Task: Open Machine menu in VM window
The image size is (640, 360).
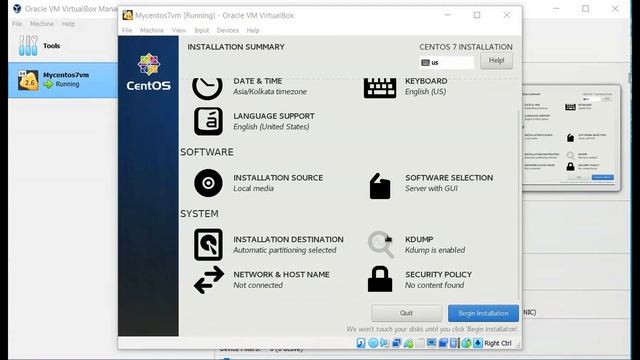Action: [x=152, y=30]
